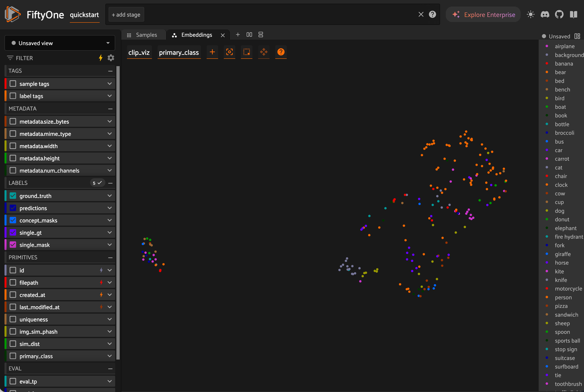584x392 pixels.
Task: Open the primary_class color-by selector
Action: tap(179, 52)
